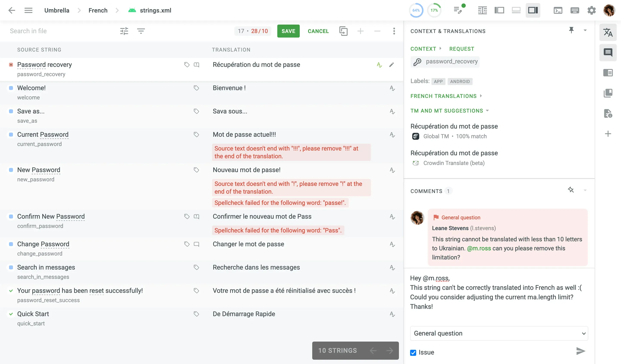621x364 pixels.
Task: Save the current translation
Action: [x=288, y=31]
